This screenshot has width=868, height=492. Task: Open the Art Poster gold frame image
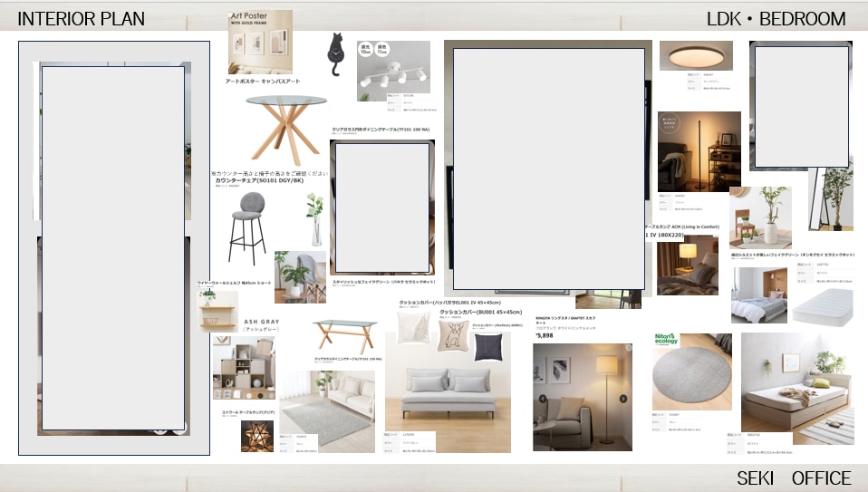[260, 42]
